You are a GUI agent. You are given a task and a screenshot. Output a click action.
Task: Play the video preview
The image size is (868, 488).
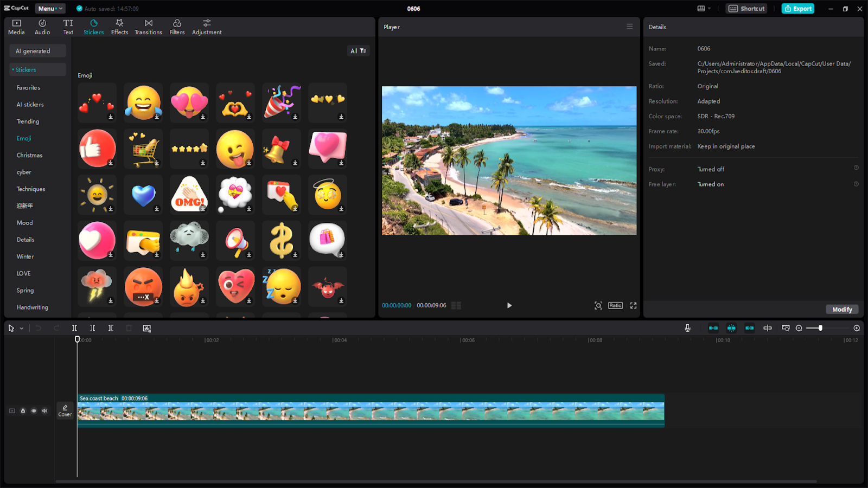(509, 305)
